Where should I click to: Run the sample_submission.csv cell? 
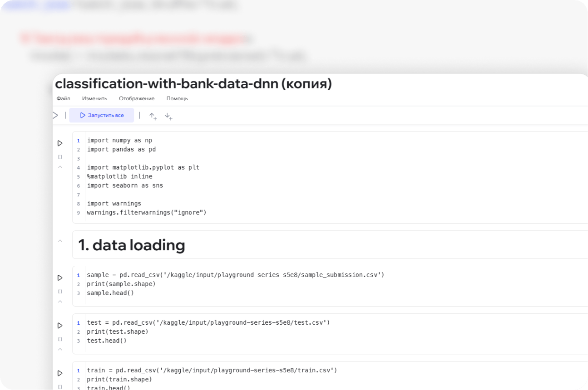click(60, 278)
